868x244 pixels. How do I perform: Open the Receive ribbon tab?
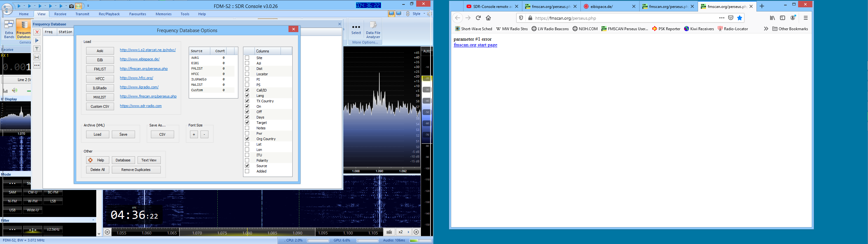60,14
